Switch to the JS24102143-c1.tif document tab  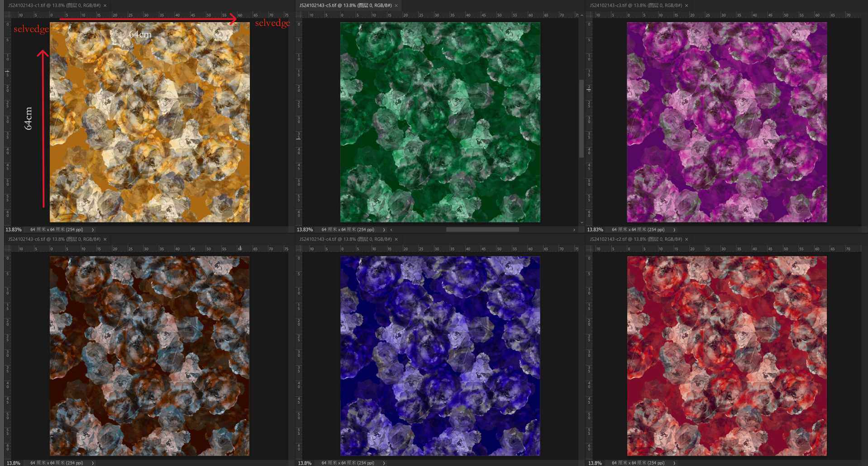click(x=53, y=5)
